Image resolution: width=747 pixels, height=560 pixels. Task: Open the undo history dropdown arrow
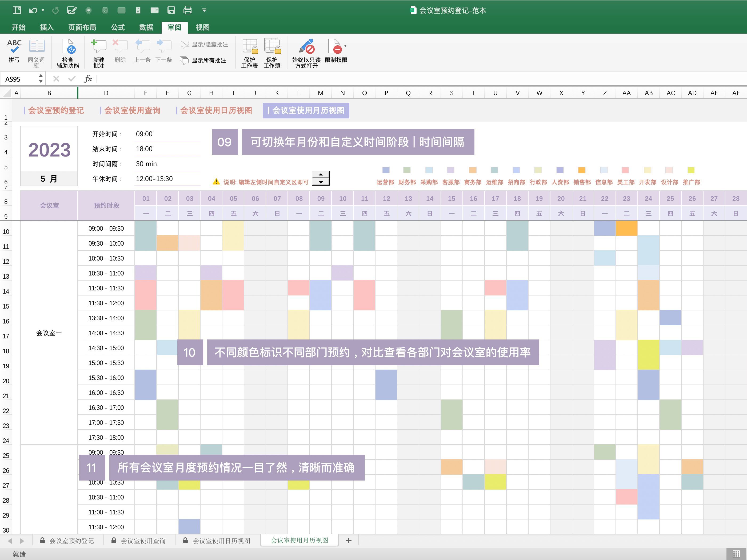tap(43, 10)
